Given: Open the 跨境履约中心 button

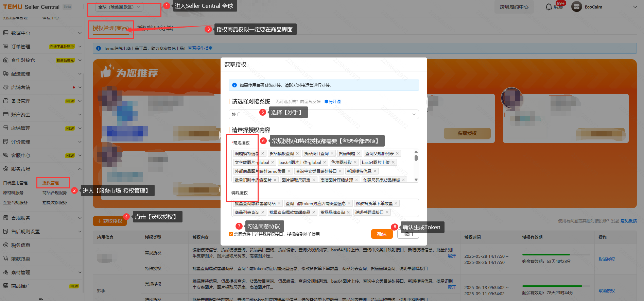Looking at the screenshot, I should tap(514, 7).
